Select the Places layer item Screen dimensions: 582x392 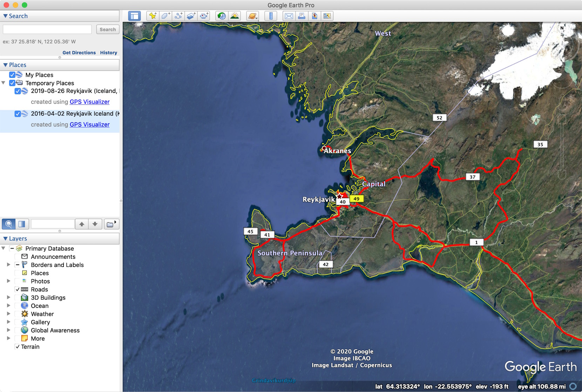40,273
